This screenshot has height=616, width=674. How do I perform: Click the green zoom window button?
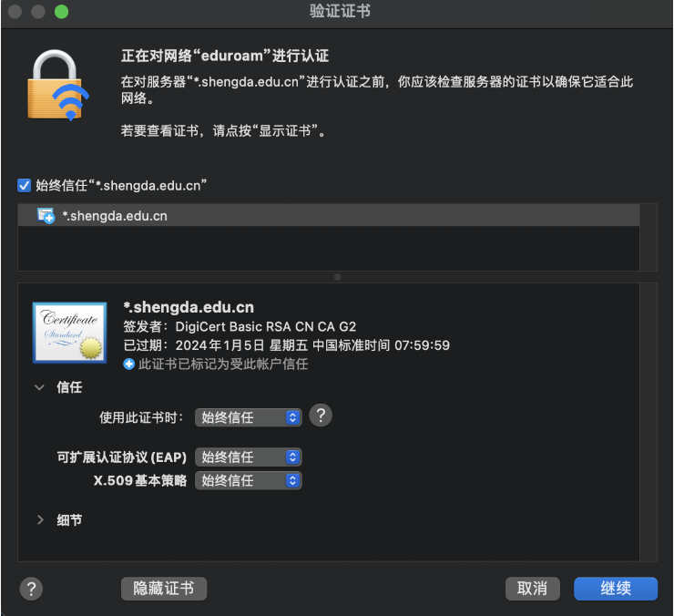tap(61, 12)
